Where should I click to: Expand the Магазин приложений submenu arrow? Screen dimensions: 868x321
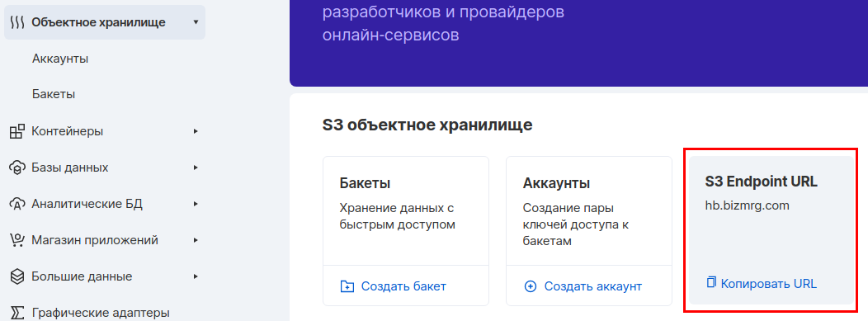point(196,240)
